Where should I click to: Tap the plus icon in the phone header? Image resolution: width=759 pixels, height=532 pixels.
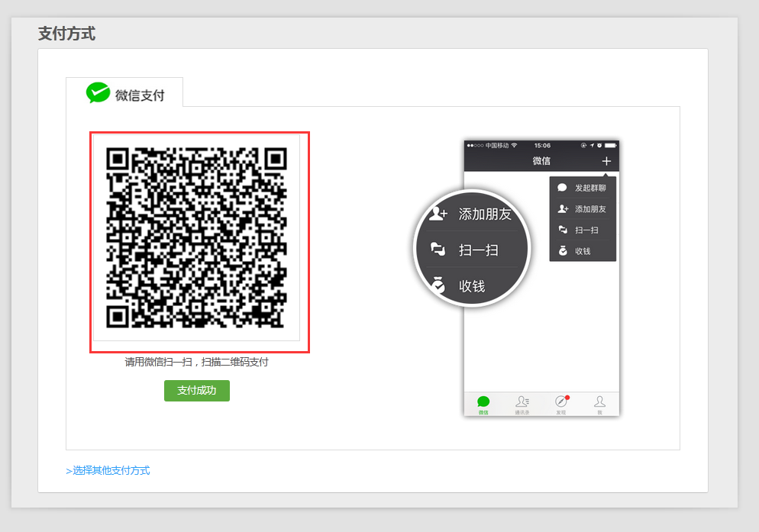click(606, 161)
